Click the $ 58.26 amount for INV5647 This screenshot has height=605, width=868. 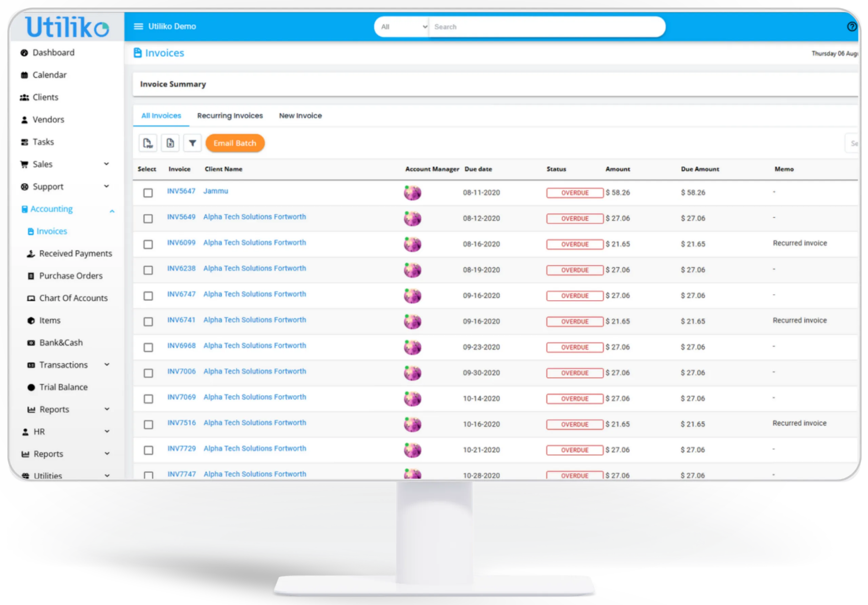point(618,193)
